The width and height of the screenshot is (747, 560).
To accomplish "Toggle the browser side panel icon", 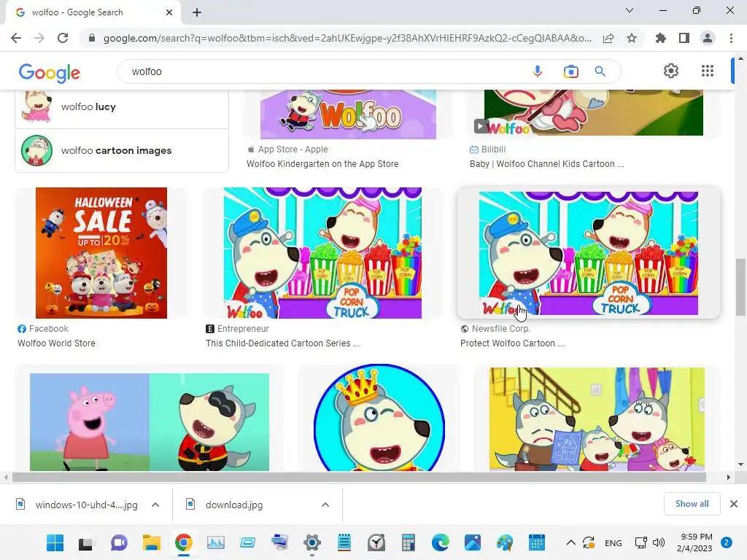I will click(684, 38).
